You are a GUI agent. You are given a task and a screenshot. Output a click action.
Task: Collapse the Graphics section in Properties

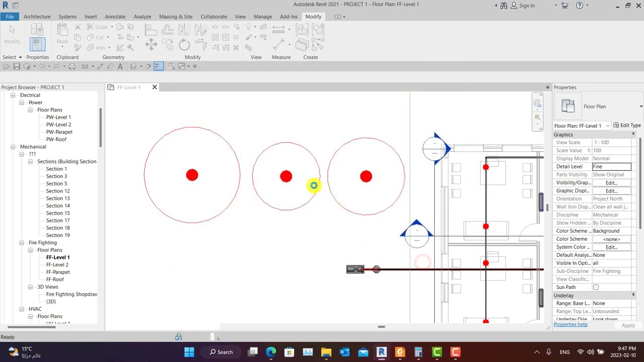coord(633,134)
